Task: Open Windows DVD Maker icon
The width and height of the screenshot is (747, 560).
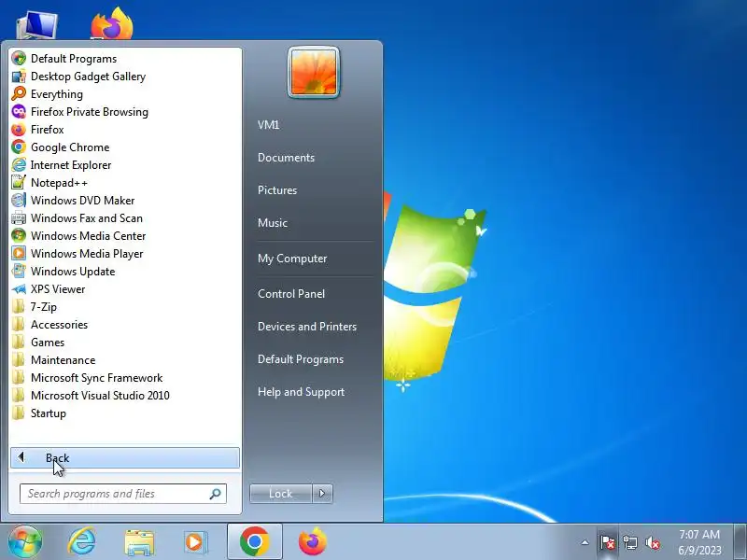Action: [19, 200]
